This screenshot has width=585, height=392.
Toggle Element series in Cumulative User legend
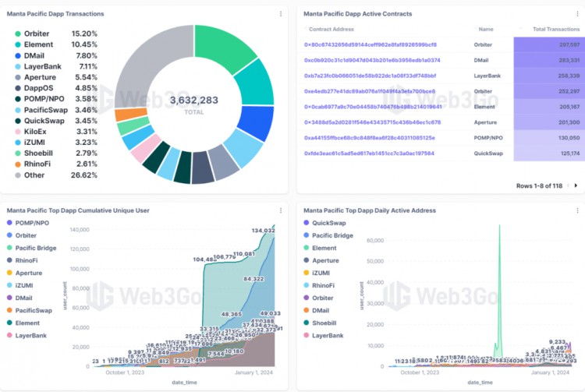click(23, 323)
